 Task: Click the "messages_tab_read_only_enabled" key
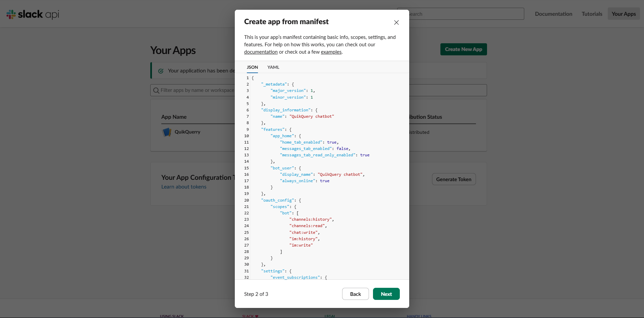click(318, 155)
